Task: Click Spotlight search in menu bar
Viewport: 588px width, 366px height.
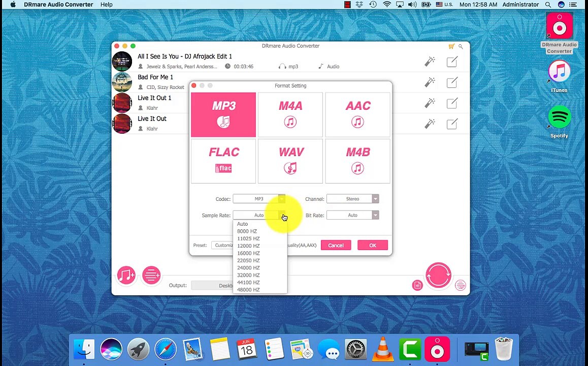Action: pyautogui.click(x=548, y=5)
